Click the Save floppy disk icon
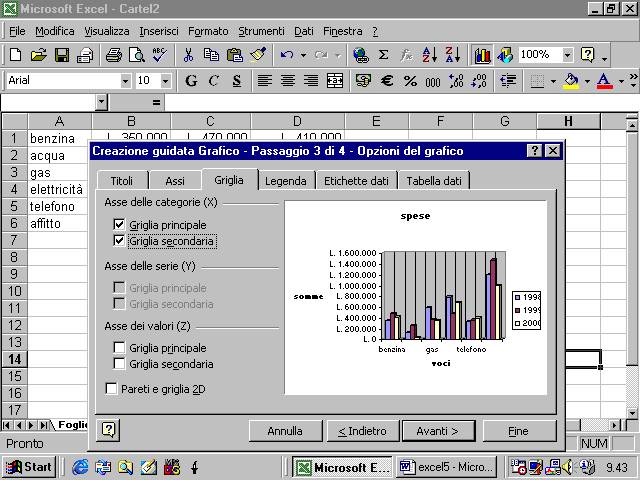Image resolution: width=640 pixels, height=480 pixels. (62, 55)
